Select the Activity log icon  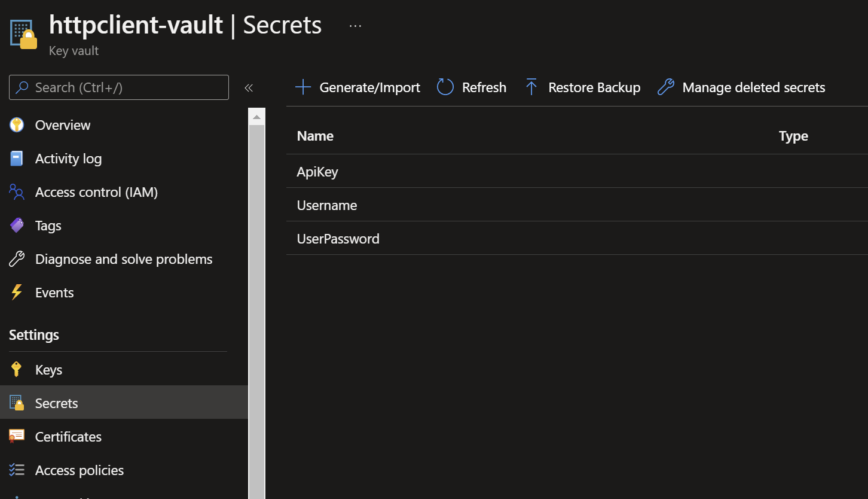tap(17, 158)
